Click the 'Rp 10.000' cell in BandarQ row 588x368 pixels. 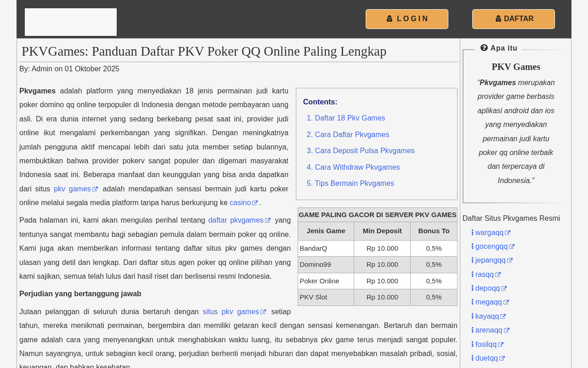click(x=382, y=248)
